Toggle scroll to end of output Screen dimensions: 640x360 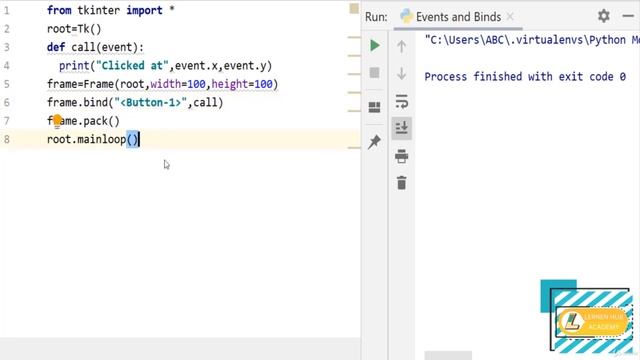pos(402,128)
